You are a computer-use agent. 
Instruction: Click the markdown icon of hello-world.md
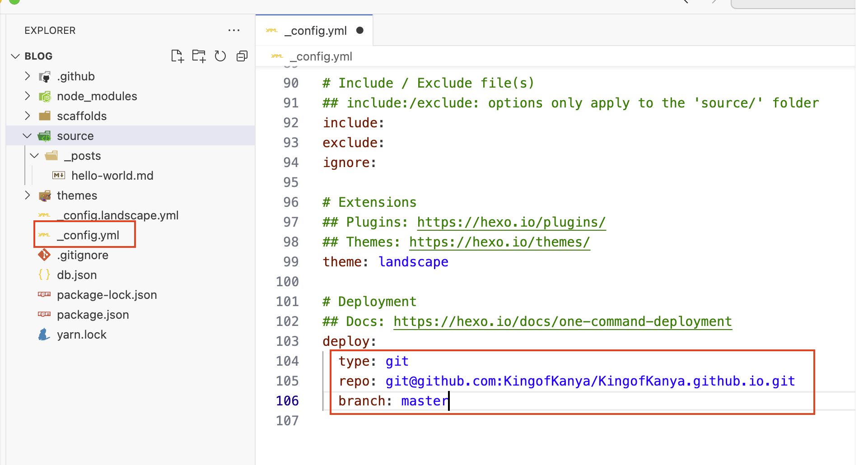[59, 175]
